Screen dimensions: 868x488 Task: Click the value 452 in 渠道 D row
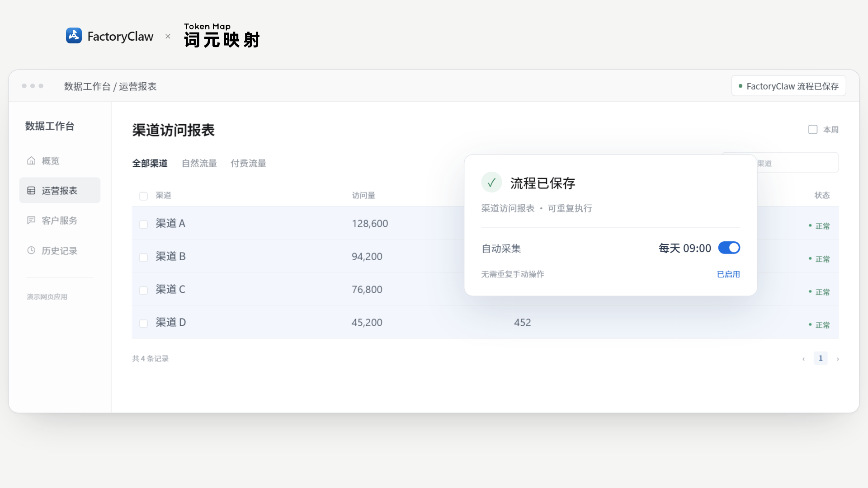522,322
